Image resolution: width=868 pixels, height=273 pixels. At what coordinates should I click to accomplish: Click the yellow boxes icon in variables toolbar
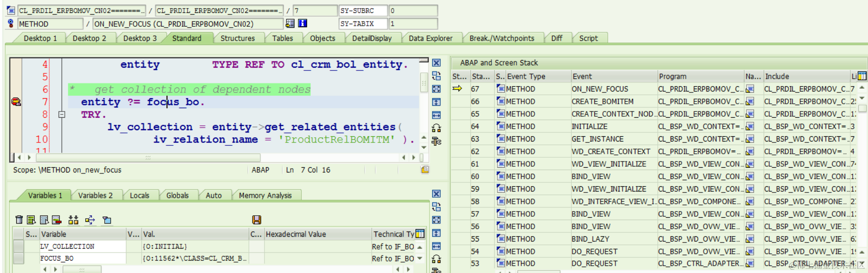click(73, 220)
